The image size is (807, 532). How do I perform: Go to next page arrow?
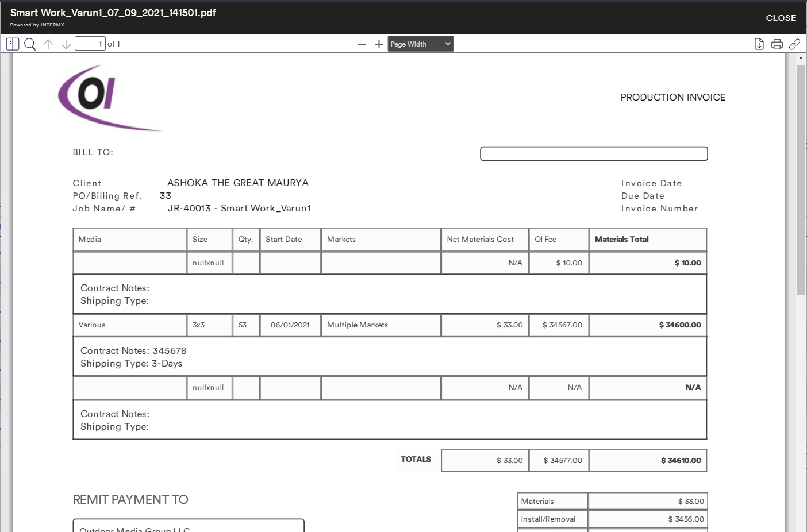coord(66,44)
